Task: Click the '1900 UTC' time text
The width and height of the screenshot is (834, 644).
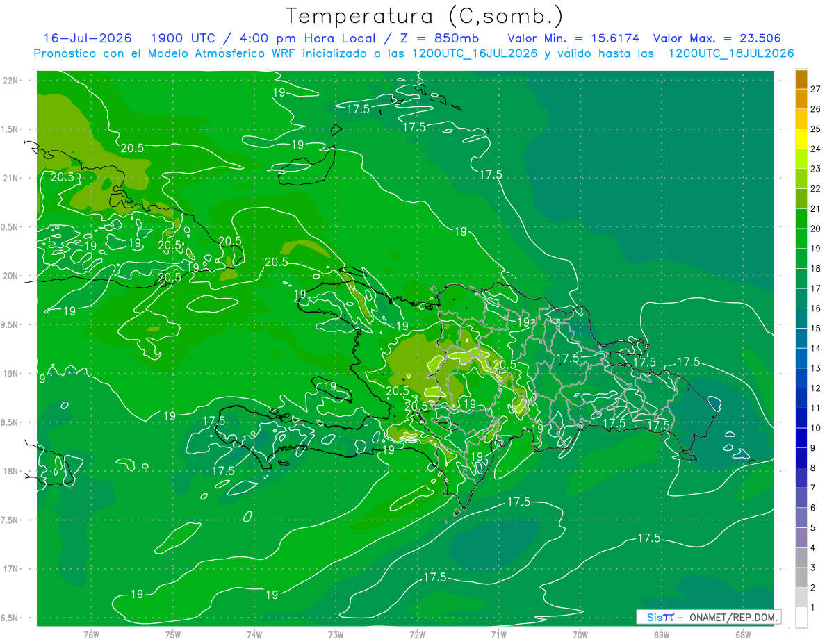Action: click(x=182, y=38)
